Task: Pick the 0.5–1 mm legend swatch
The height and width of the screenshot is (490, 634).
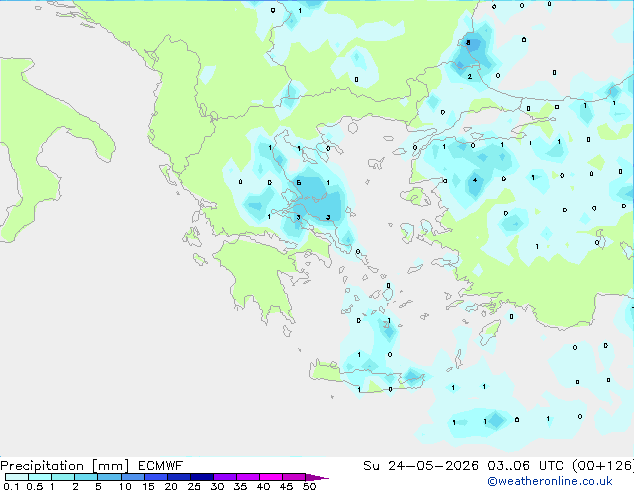Action: coord(40,477)
